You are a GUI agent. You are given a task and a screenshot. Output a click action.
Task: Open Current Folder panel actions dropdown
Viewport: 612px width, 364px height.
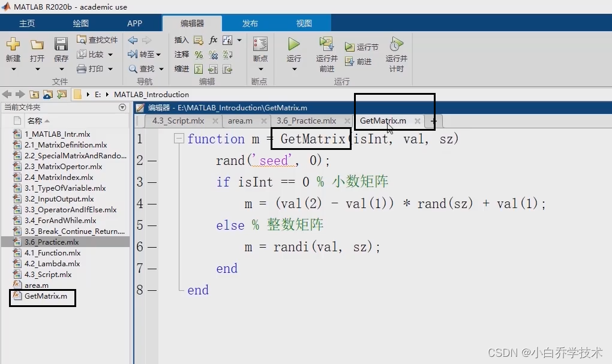point(122,107)
